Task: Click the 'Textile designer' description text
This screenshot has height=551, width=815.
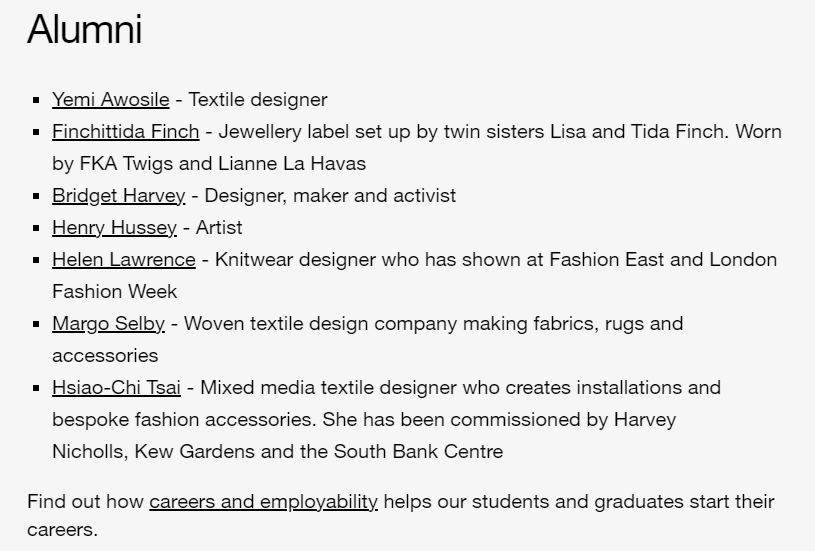Action: [258, 99]
